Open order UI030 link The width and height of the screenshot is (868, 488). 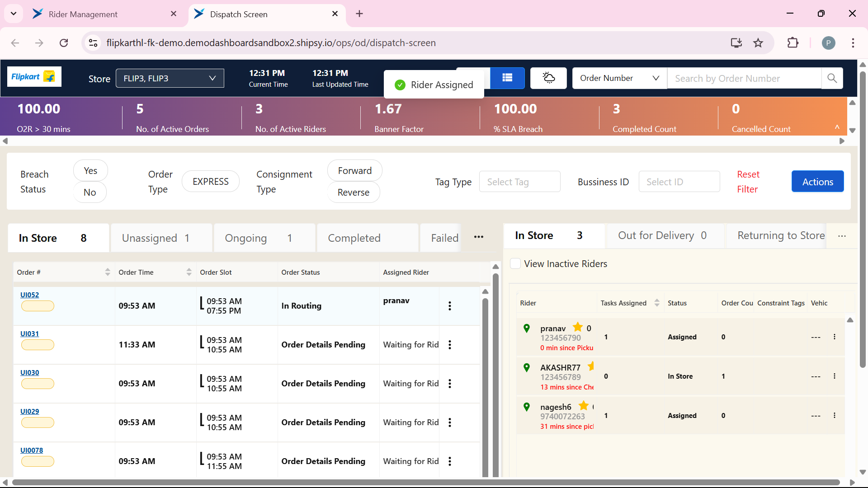[x=29, y=373]
